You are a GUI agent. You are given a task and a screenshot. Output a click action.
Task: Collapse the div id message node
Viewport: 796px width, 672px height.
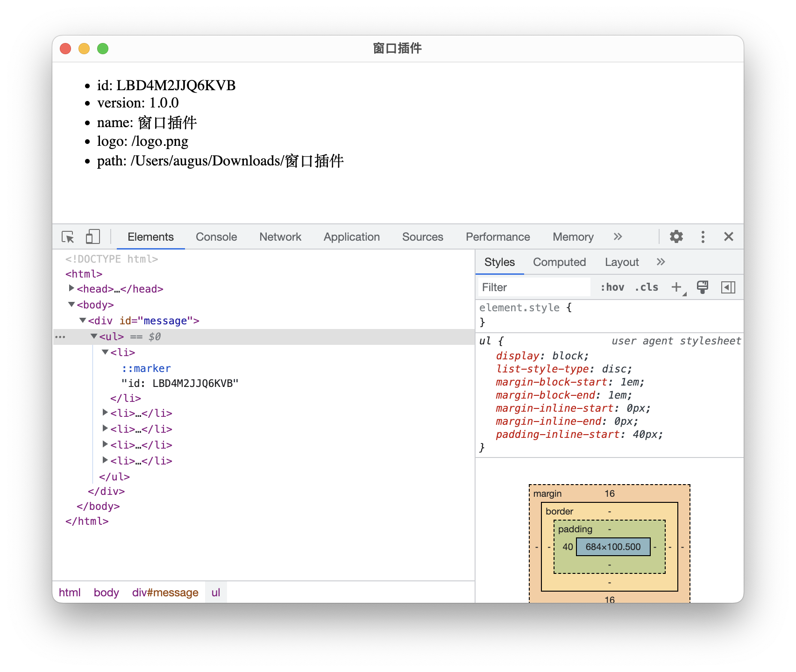(83, 320)
